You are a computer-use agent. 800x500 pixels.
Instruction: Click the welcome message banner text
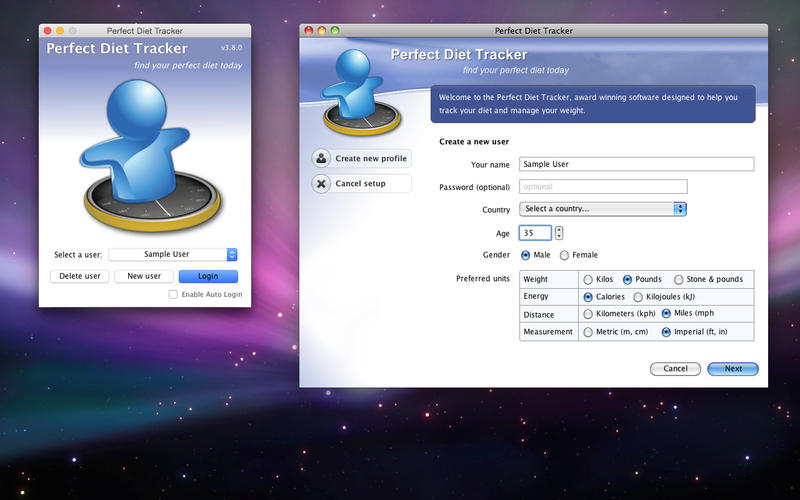pos(588,104)
